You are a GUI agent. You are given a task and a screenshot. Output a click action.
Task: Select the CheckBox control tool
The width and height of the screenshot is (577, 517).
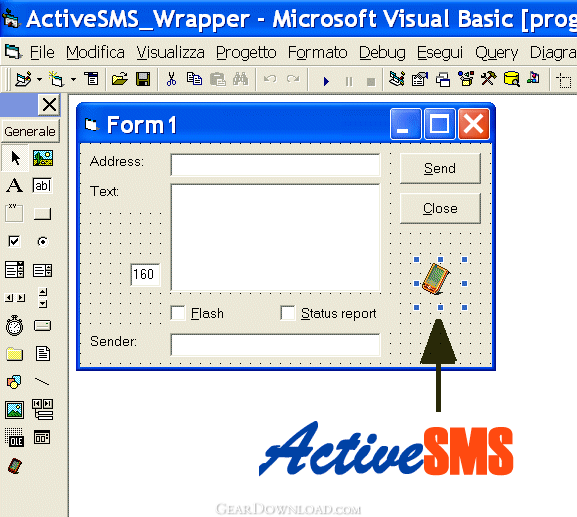pos(14,241)
